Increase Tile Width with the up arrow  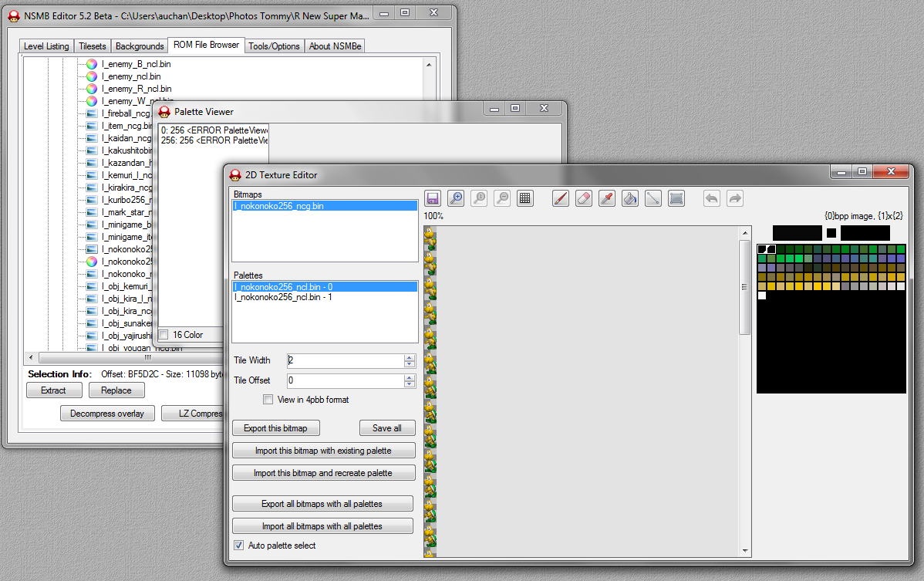coord(410,357)
